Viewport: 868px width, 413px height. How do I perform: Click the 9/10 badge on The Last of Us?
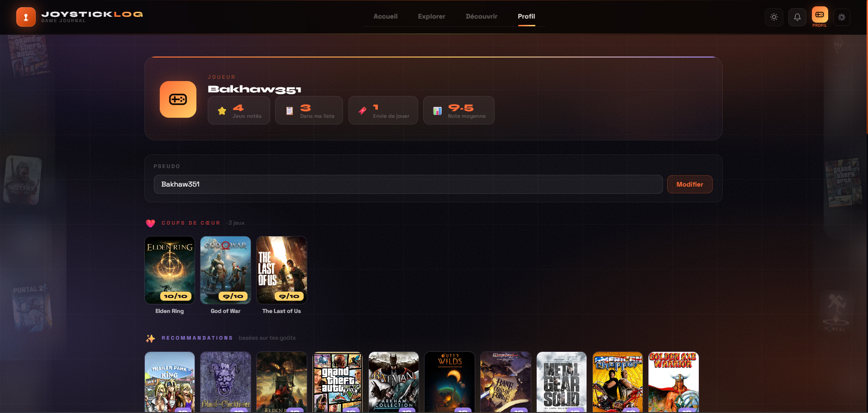(x=289, y=296)
